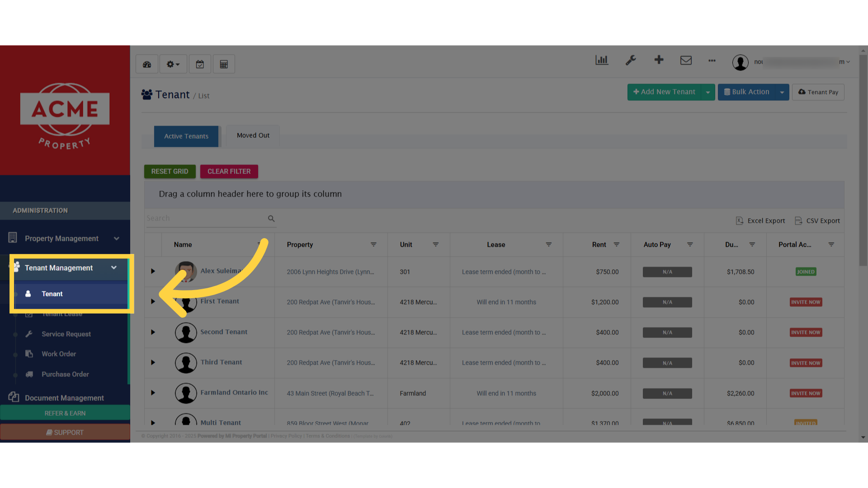The width and height of the screenshot is (868, 488).
Task: Expand the Second Tenant row
Action: tap(153, 332)
